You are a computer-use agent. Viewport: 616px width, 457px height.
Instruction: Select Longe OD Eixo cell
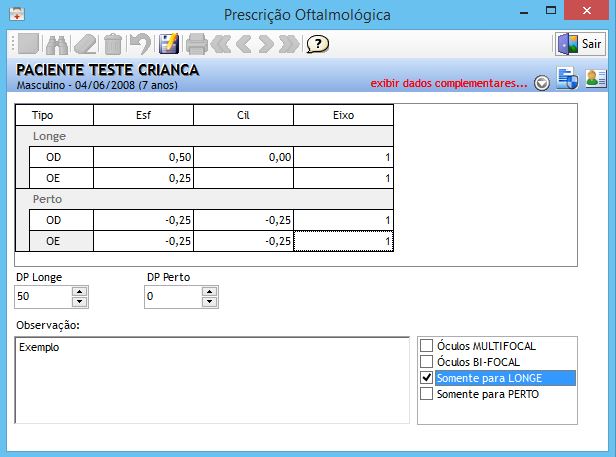coord(343,157)
